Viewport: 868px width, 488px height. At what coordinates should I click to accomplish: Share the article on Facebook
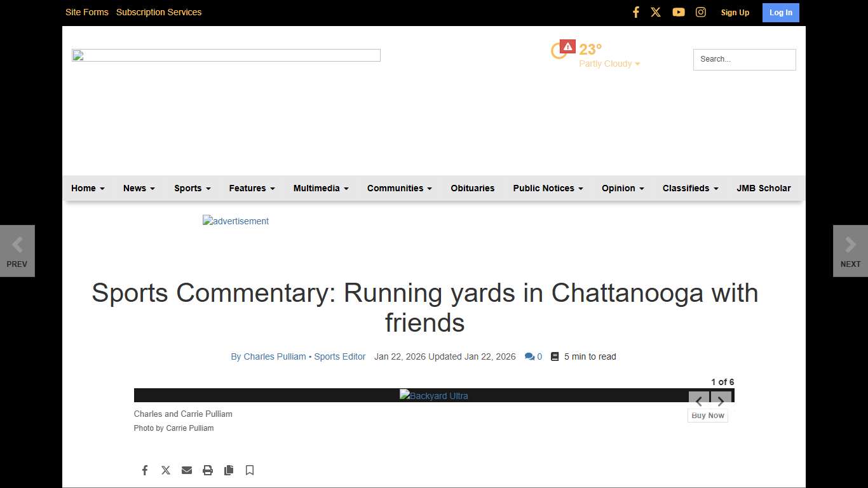click(x=145, y=470)
